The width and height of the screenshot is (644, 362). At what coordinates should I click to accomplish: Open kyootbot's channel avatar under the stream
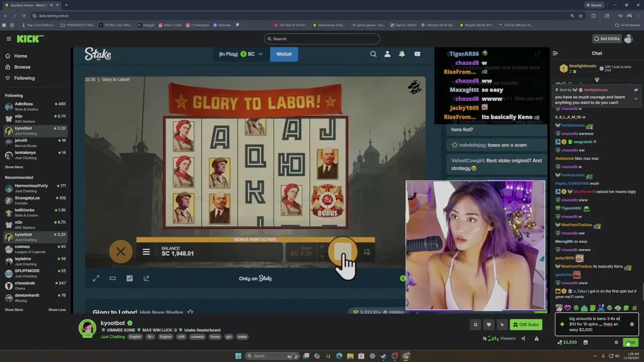(87, 328)
